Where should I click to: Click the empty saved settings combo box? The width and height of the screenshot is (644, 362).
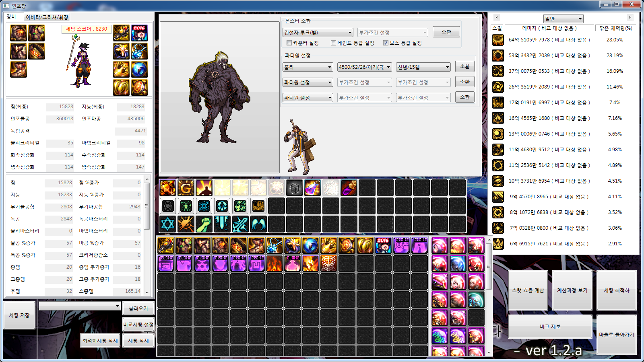[x=80, y=306]
